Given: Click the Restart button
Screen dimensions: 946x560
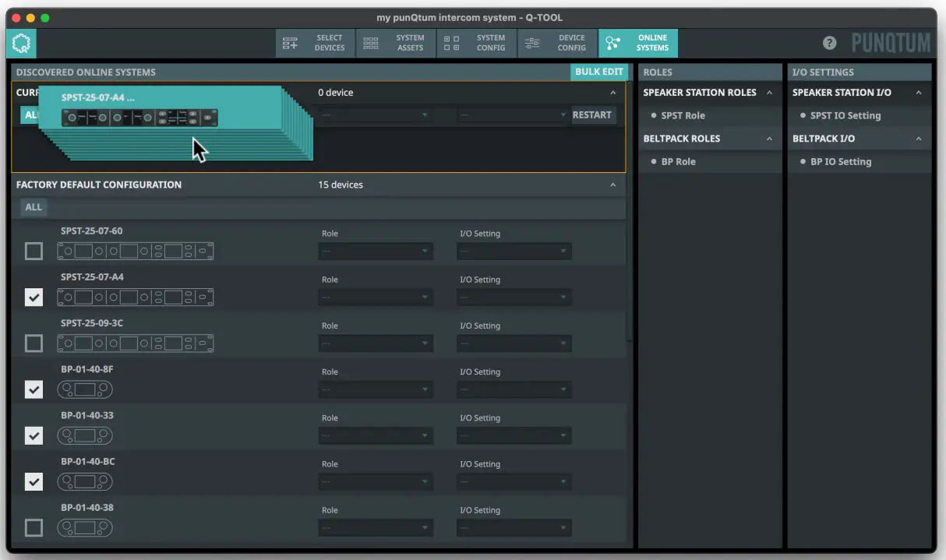Looking at the screenshot, I should click(x=592, y=114).
